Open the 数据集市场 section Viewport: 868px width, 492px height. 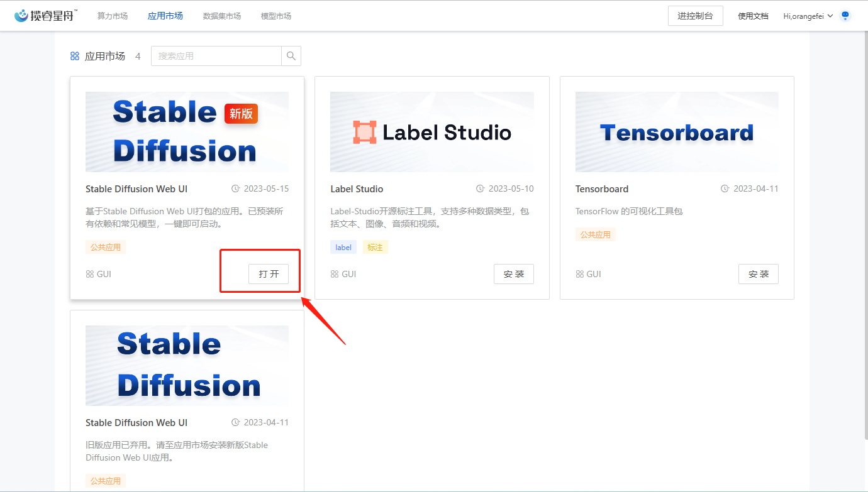tap(221, 16)
